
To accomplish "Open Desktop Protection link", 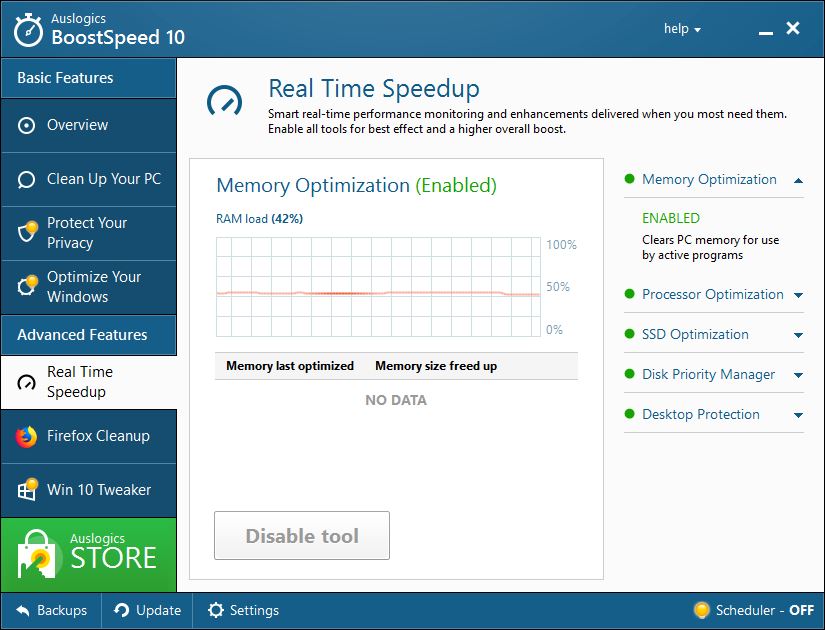I will [x=701, y=414].
